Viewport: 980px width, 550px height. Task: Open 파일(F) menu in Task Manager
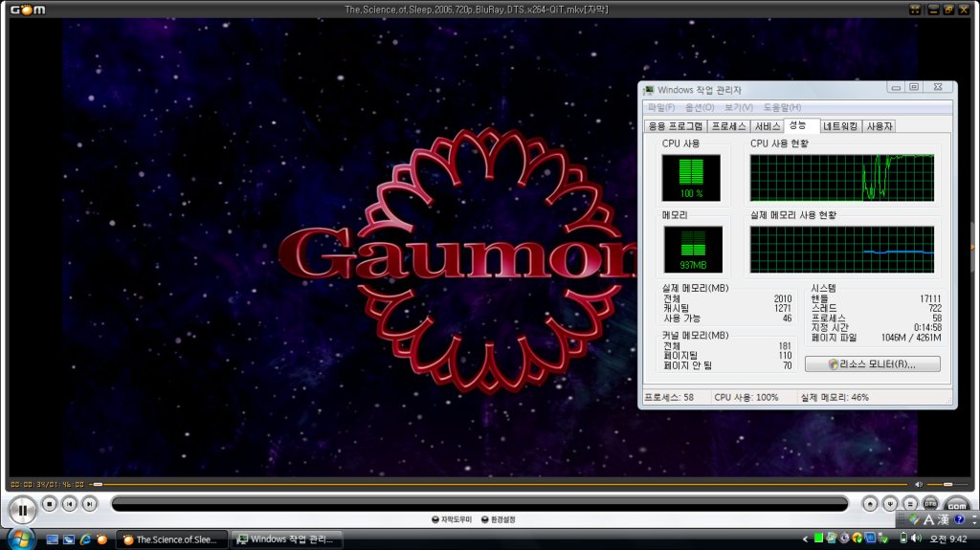(x=661, y=107)
